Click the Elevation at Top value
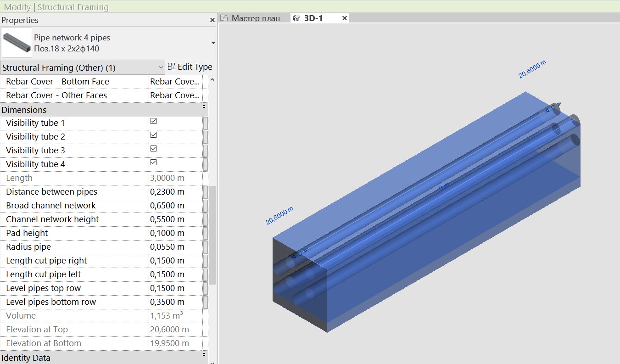 click(x=176, y=330)
